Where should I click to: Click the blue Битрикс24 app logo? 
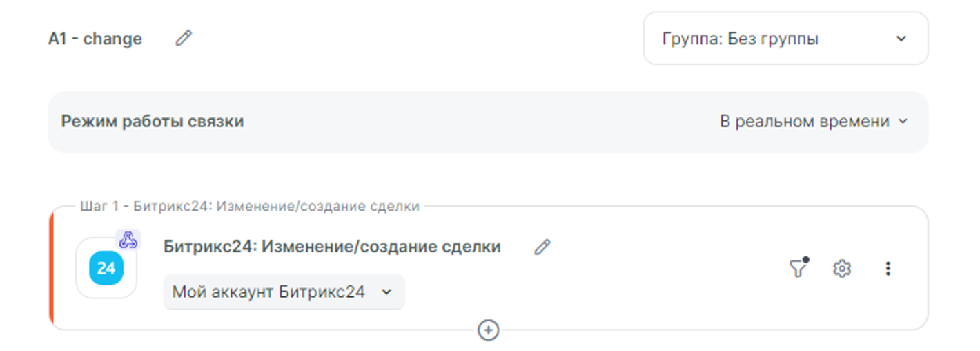point(106,268)
